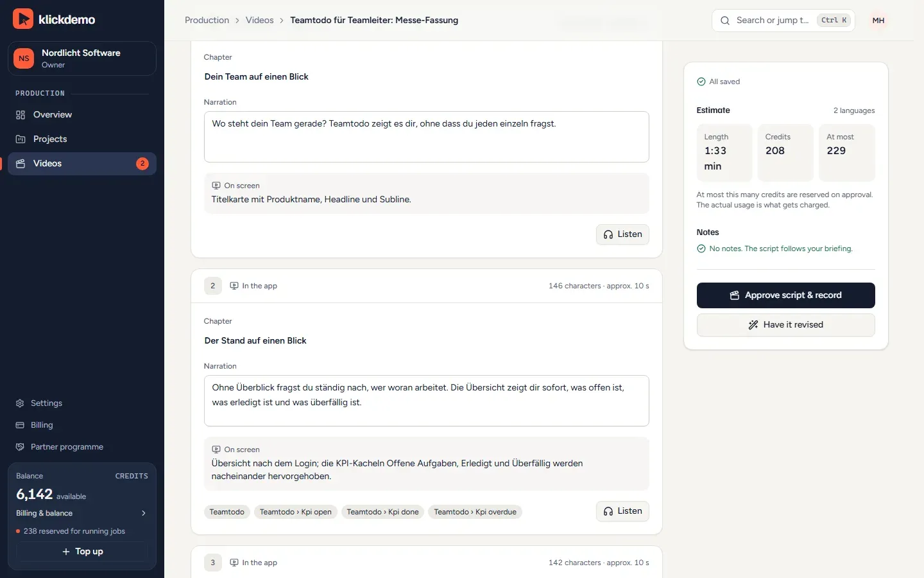The image size is (924, 578).
Task: Click Teamtodo › Kpi done chip
Action: click(382, 512)
